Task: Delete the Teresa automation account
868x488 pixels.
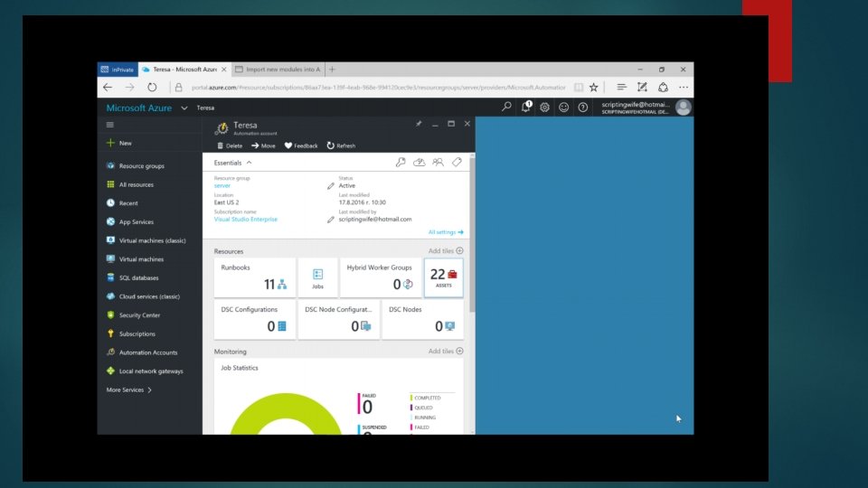Action: click(230, 146)
